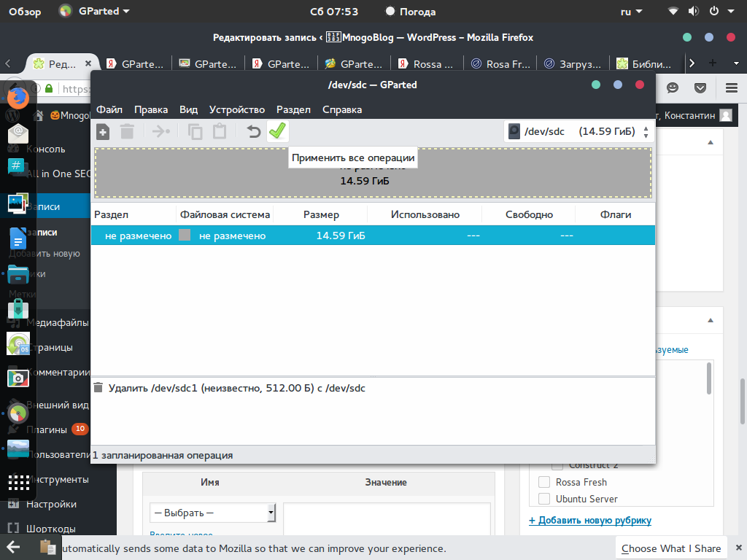Click the category list scrollbar in WordPress
The height and width of the screenshot is (560, 747).
tap(709, 379)
